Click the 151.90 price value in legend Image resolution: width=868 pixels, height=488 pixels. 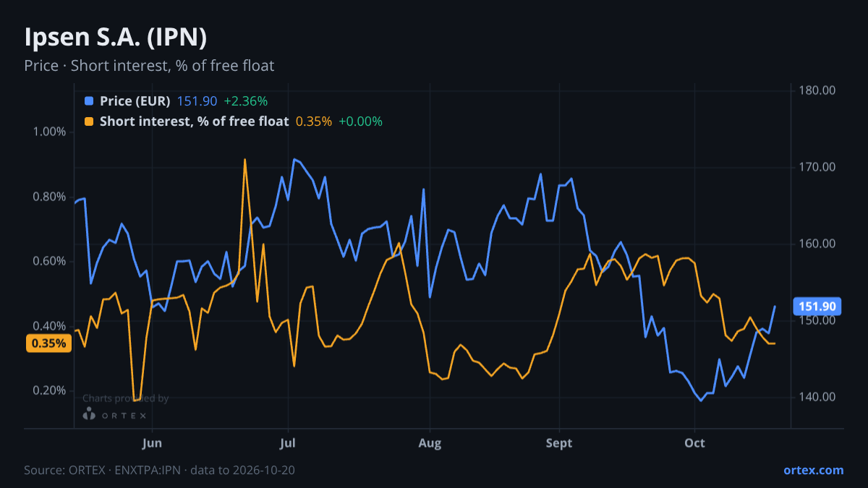click(x=197, y=101)
